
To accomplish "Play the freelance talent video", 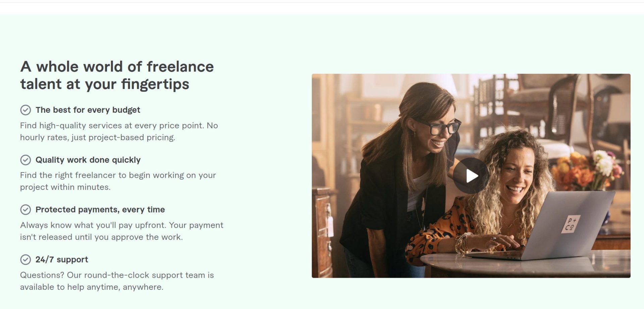I will 471,176.
